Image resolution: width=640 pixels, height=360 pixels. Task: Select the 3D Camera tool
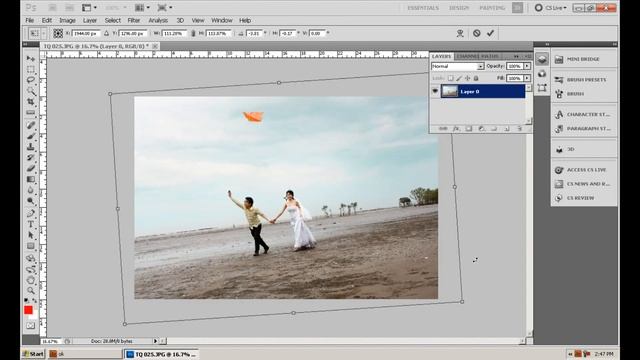tap(31, 269)
